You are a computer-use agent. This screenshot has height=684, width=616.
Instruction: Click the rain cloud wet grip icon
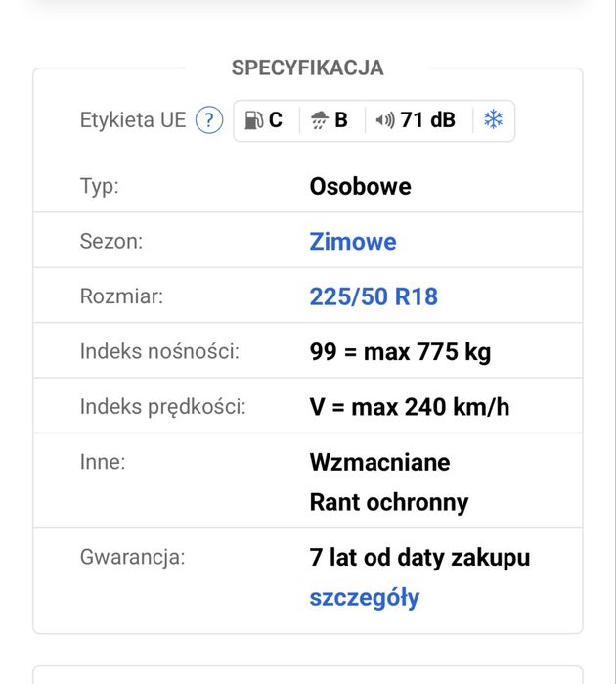(320, 120)
